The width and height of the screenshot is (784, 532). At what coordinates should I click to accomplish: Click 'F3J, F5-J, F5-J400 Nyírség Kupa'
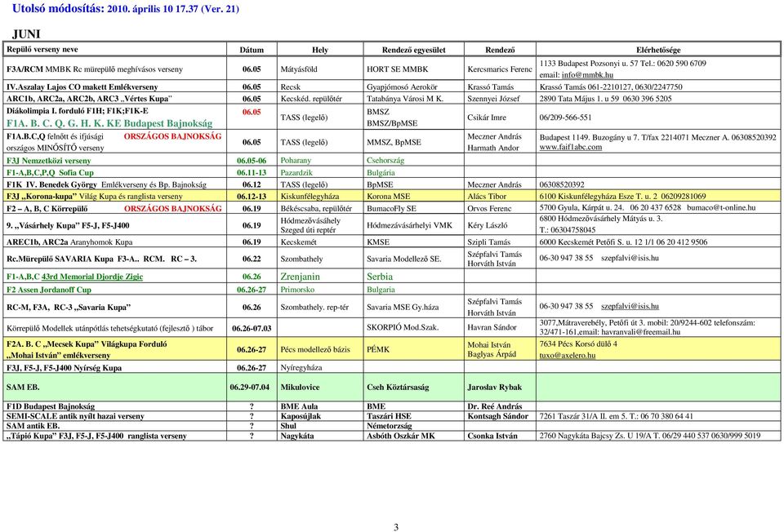tap(64, 368)
